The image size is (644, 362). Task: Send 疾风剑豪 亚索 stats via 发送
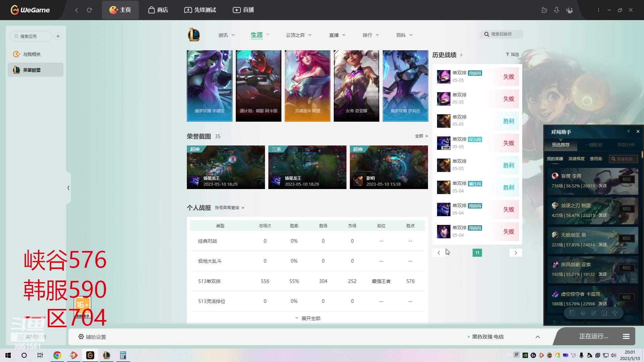pos(603,274)
